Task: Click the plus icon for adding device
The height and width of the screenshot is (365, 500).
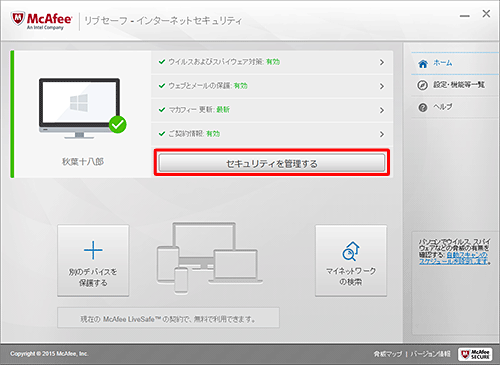Action: click(93, 250)
